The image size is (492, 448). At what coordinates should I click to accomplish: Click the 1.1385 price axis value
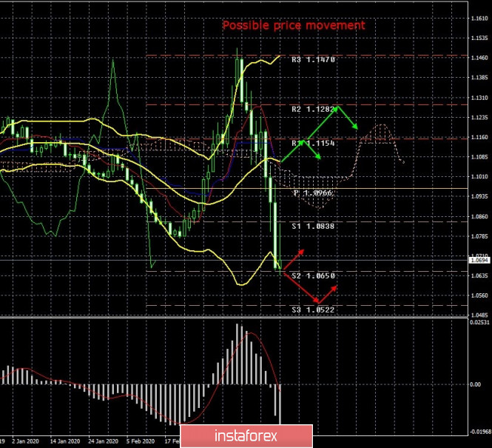pos(479,78)
